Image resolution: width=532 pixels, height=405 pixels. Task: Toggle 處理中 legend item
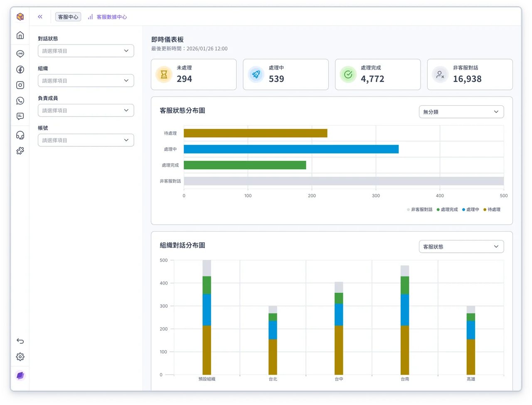470,210
